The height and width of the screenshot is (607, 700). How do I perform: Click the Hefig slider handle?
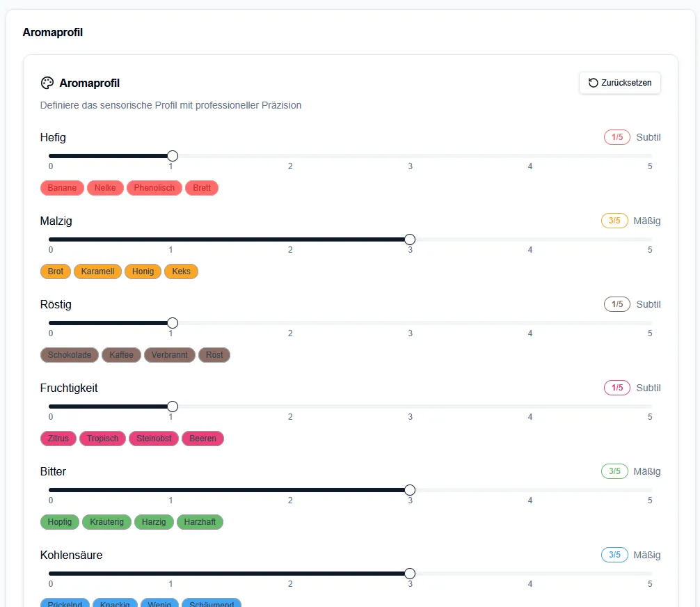click(x=173, y=156)
